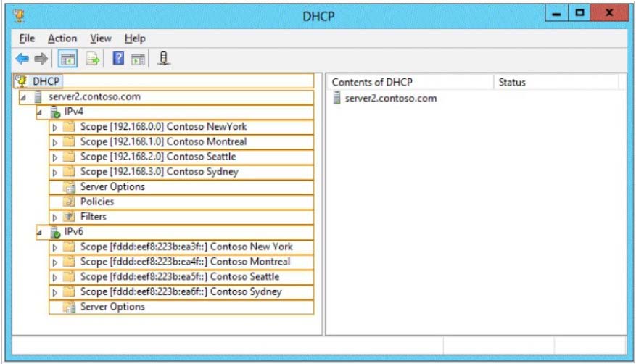636x364 pixels.
Task: Expand Scope 192.168.0.0 Contoso NewYork
Action: (55, 128)
